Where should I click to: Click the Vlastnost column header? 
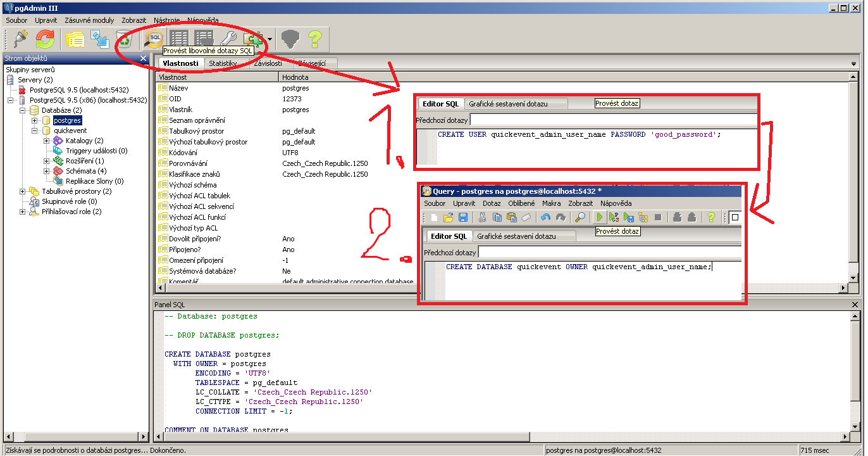point(218,77)
